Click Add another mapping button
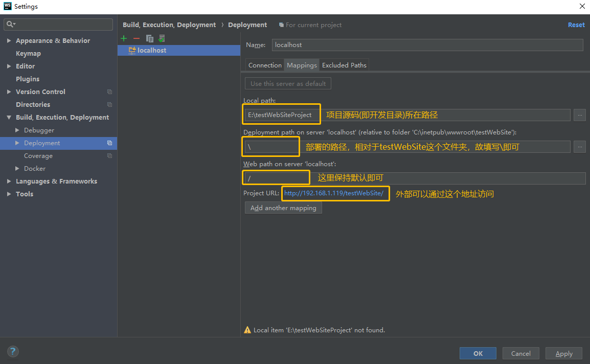 283,208
